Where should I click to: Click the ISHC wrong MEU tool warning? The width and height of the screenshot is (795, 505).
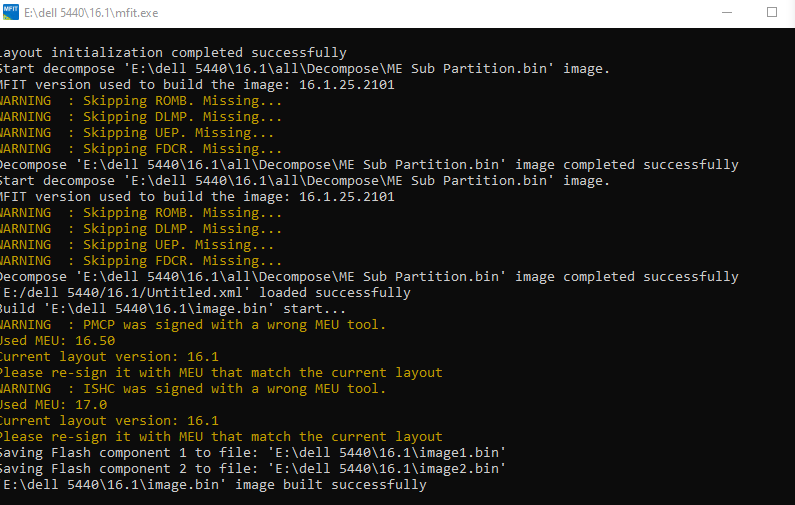(192, 388)
